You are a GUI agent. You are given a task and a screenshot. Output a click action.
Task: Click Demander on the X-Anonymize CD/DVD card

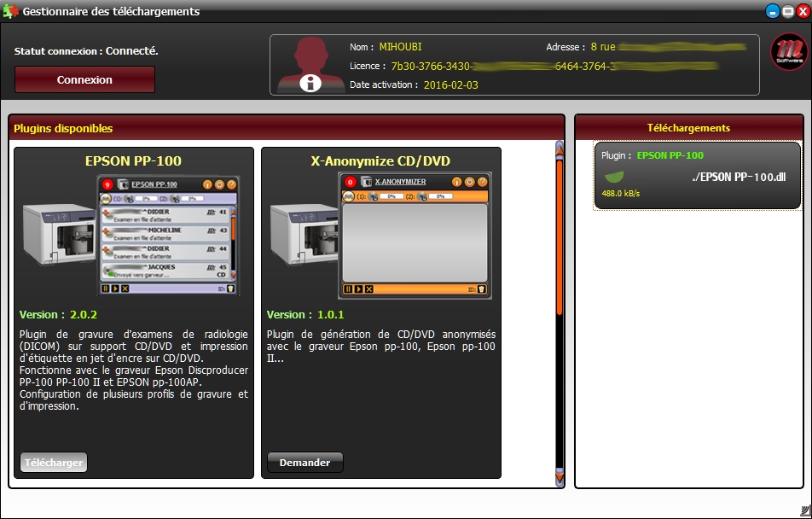pyautogui.click(x=305, y=463)
